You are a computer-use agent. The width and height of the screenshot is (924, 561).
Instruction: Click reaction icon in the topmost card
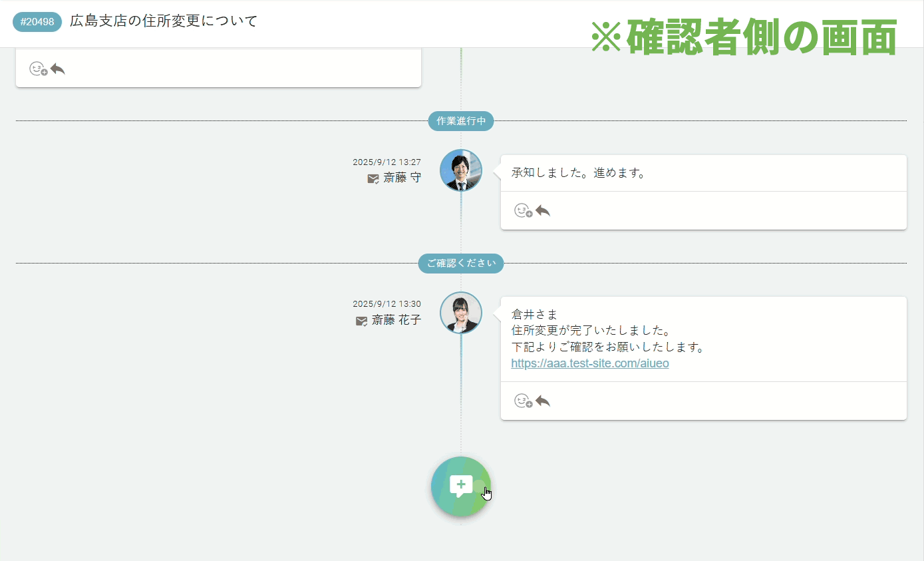point(38,69)
